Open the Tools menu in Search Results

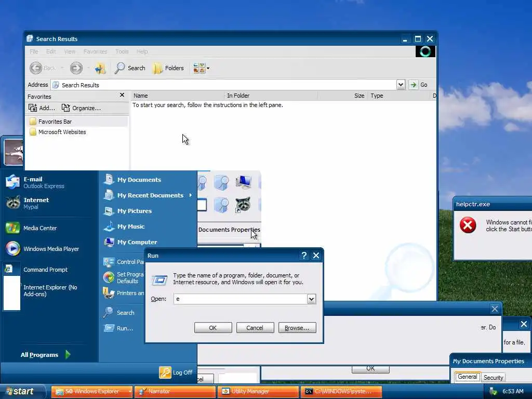(122, 51)
